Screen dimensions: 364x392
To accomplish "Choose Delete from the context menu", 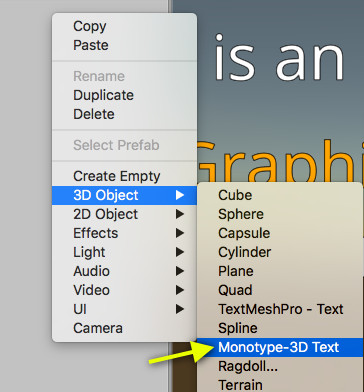I will click(x=124, y=114).
